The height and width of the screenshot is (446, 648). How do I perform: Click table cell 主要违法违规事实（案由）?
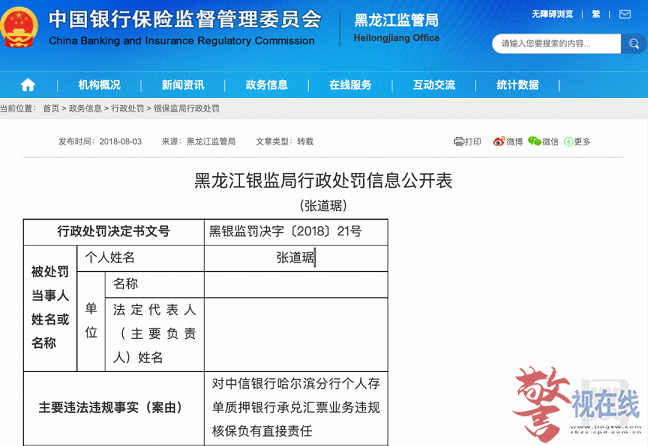click(x=114, y=408)
